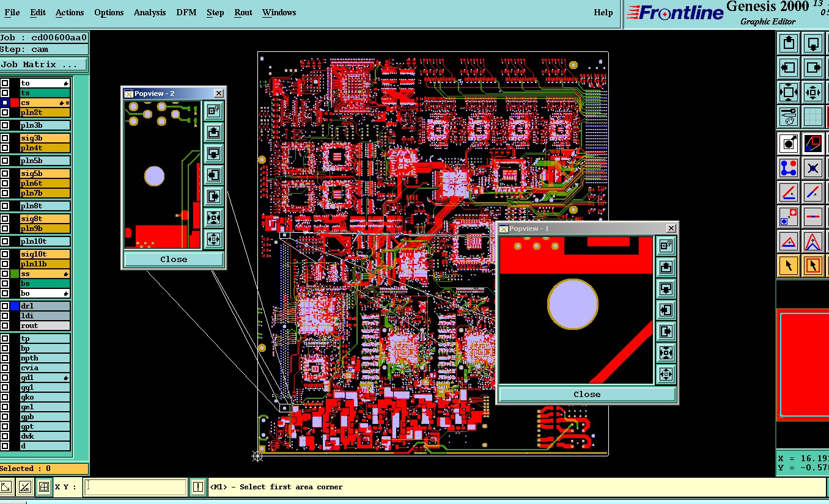Click the pan right icon in main toolbar
Viewport: 829px width, 504px height.
click(813, 68)
